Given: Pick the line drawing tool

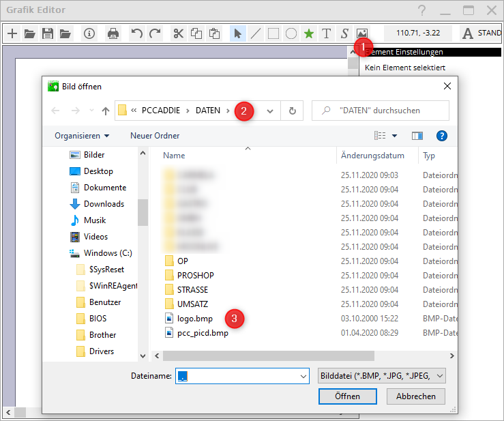Looking at the screenshot, I should 255,33.
